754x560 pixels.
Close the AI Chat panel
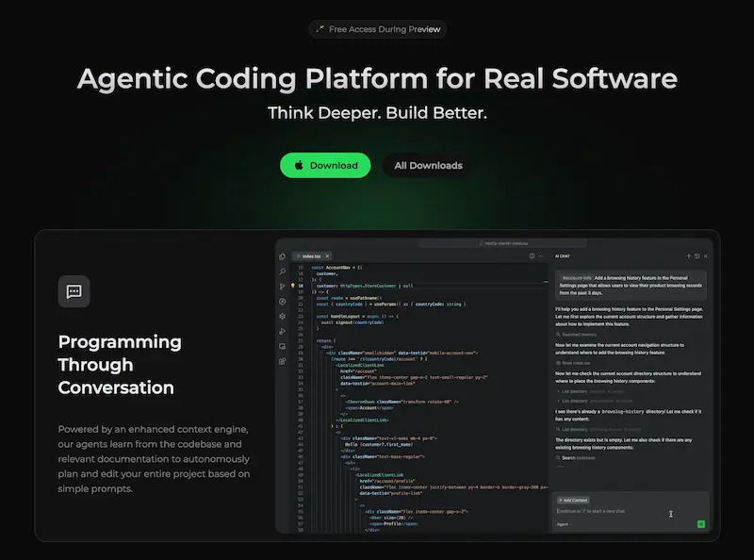point(705,256)
